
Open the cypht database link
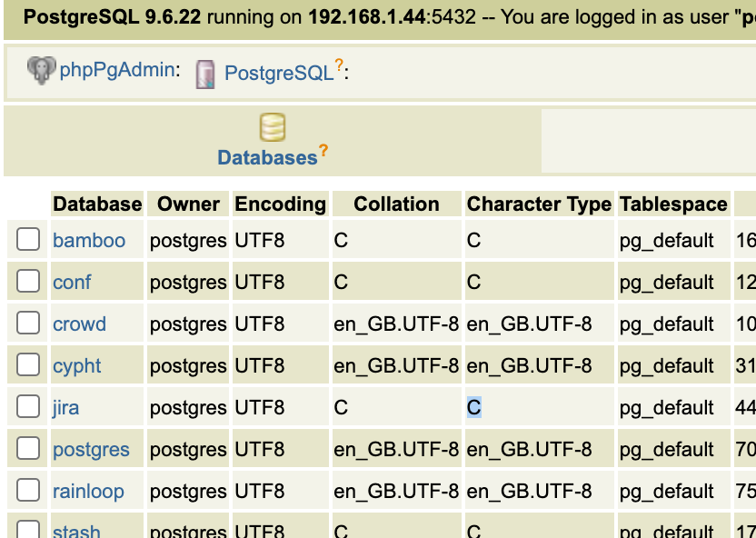click(76, 365)
